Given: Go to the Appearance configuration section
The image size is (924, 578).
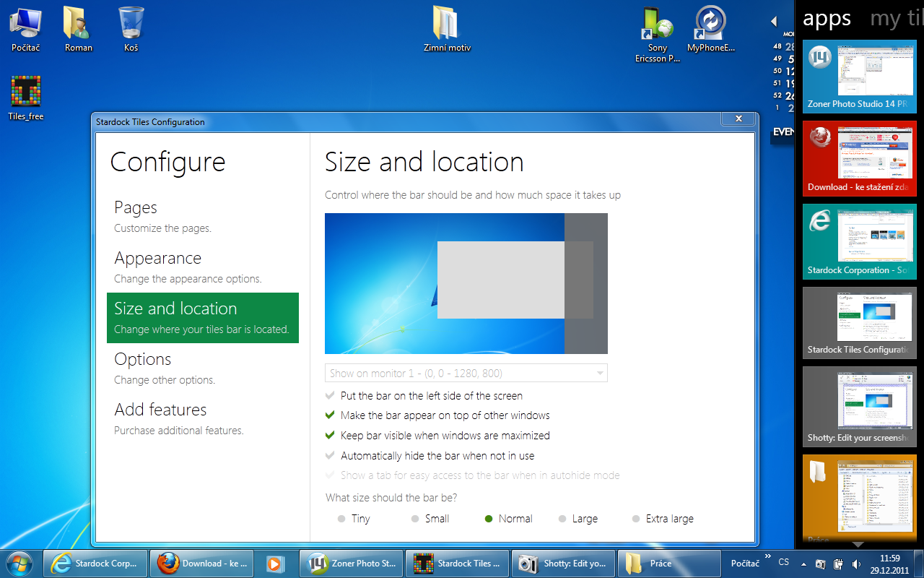Looking at the screenshot, I should point(203,267).
